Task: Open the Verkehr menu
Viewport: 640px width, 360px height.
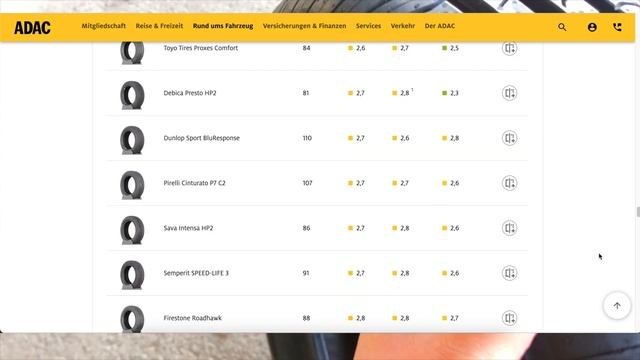Action: (403, 26)
